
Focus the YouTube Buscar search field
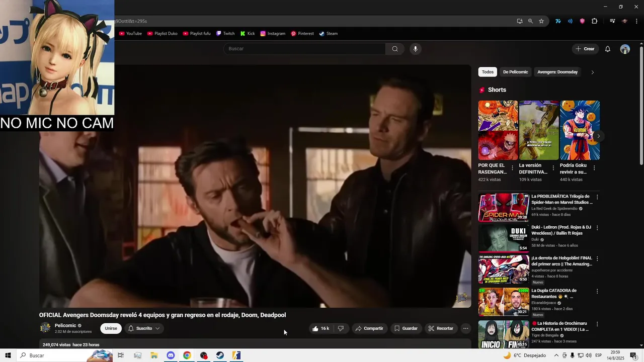[304, 49]
